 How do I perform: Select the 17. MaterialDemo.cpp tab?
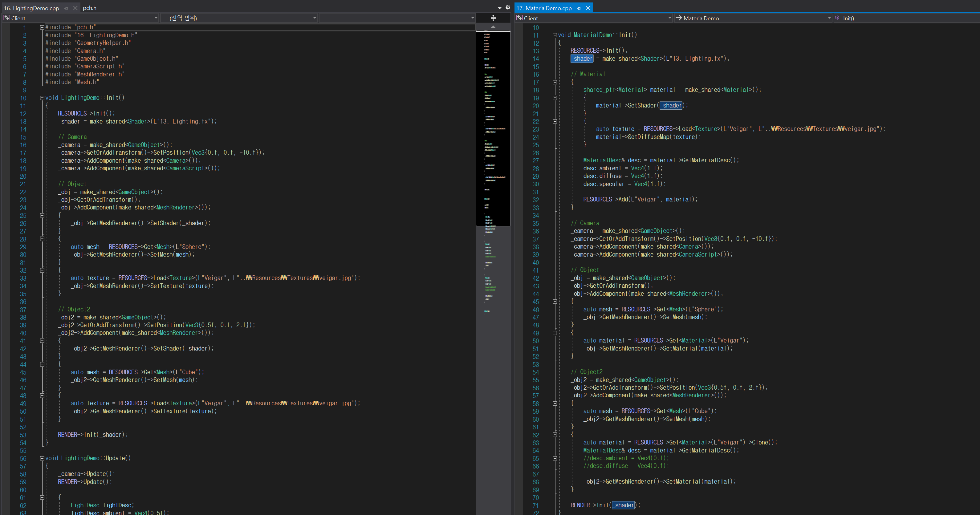tap(544, 8)
